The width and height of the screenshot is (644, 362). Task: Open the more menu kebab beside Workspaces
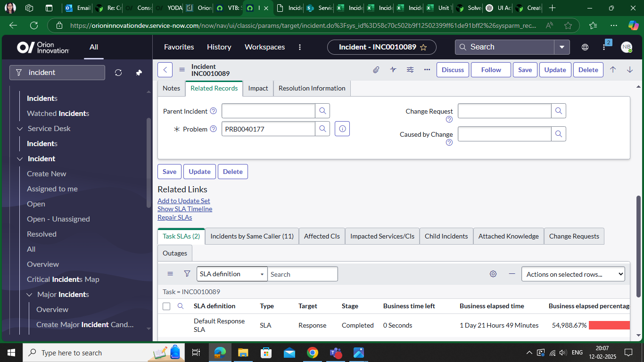[x=300, y=47]
